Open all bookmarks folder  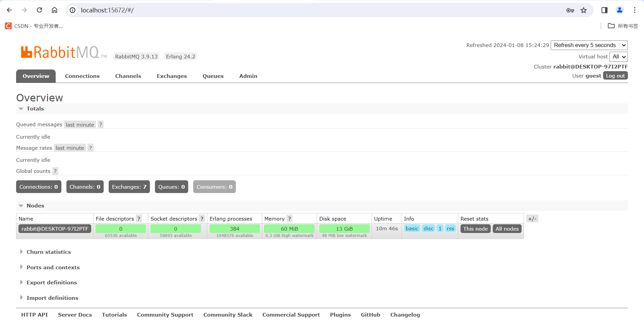coord(623,26)
